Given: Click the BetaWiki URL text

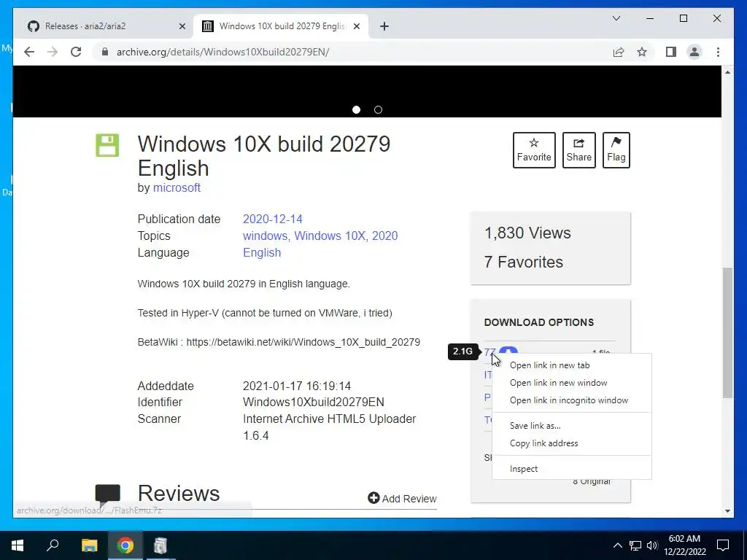Looking at the screenshot, I should 303,343.
